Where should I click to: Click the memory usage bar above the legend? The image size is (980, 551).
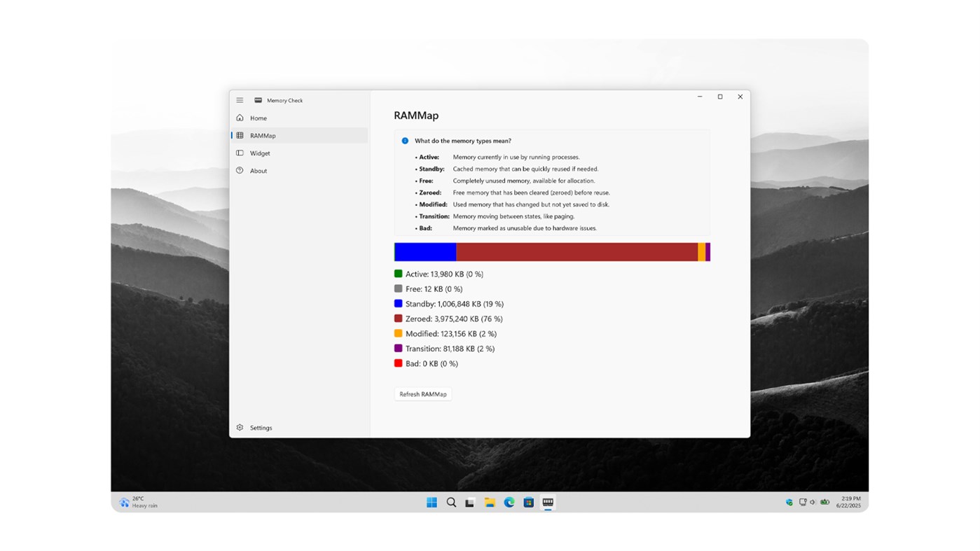[552, 252]
